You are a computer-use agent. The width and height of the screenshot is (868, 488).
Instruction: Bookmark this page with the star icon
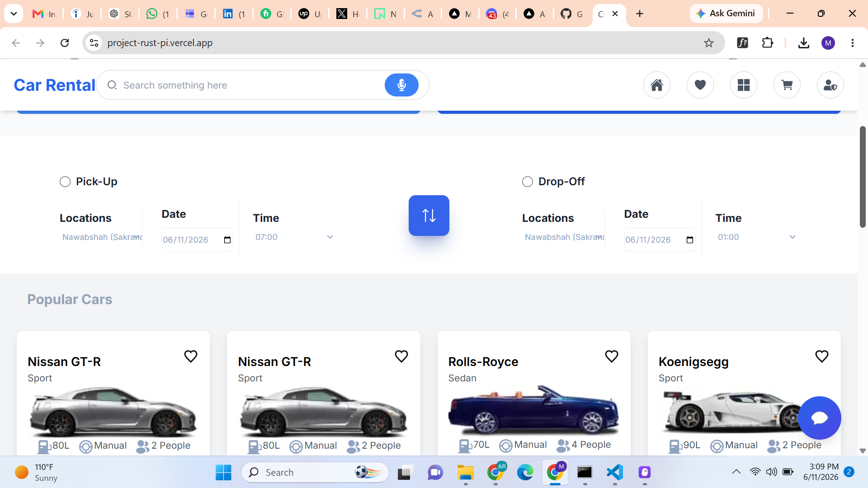pyautogui.click(x=709, y=43)
